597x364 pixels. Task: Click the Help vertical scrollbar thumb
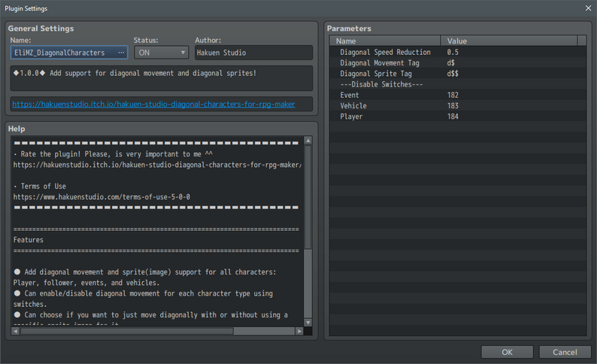pos(308,196)
